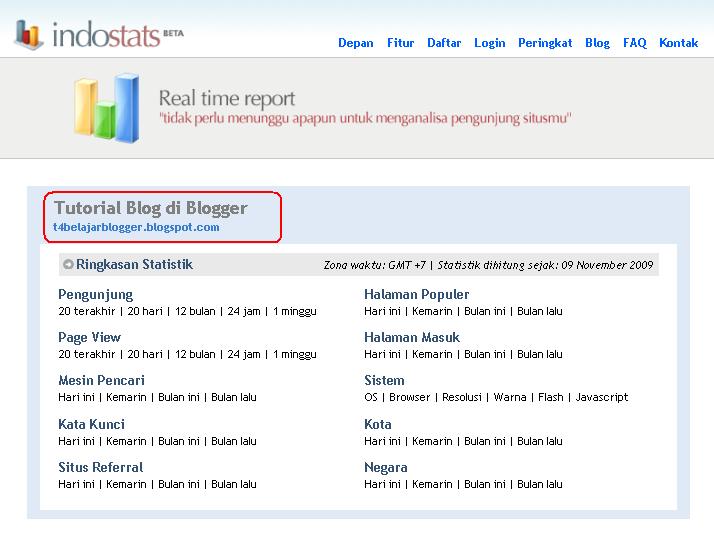Show Page View for 20 hari
The image size is (714, 535).
tap(145, 354)
